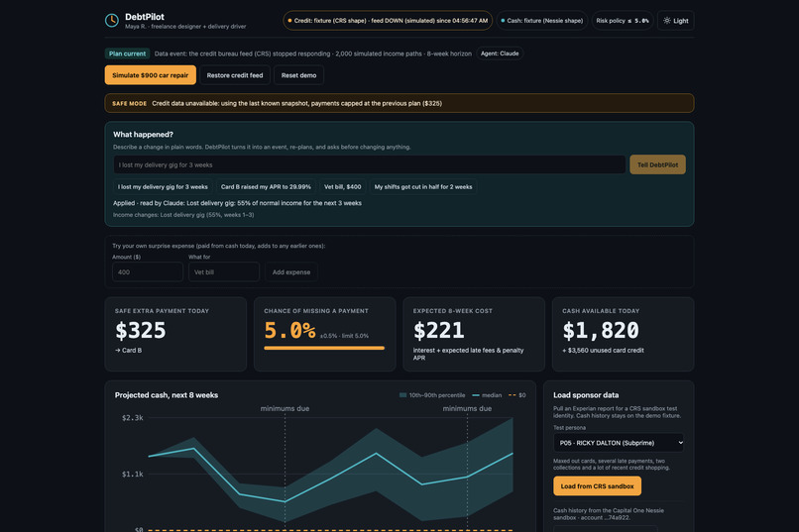Click the DebtPilot clock logo icon
This screenshot has height=532, width=799.
click(112, 21)
